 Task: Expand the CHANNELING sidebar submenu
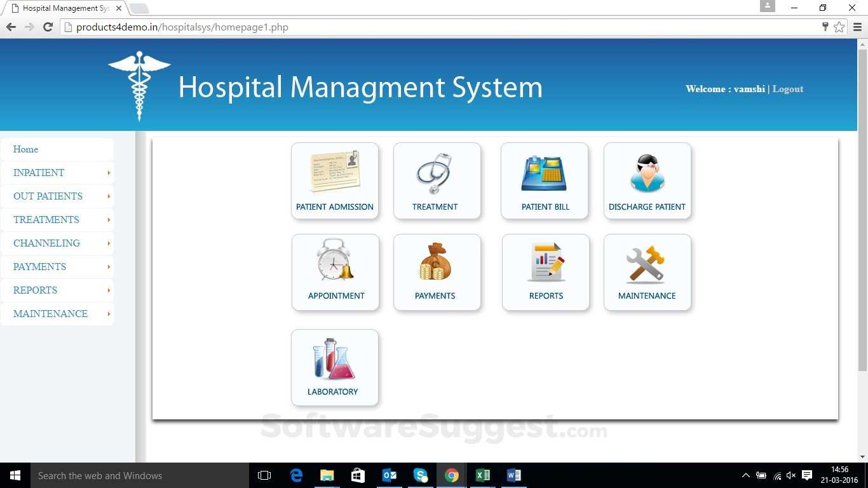point(108,243)
